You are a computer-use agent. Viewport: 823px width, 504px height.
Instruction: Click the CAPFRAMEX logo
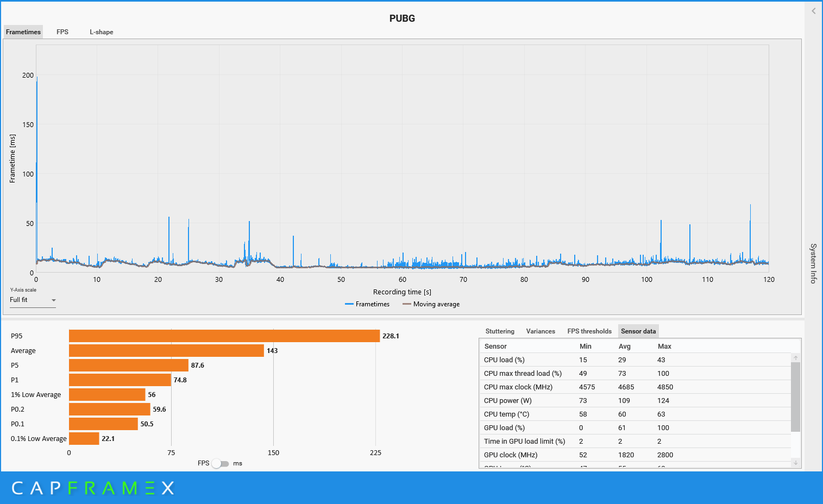[x=93, y=488]
